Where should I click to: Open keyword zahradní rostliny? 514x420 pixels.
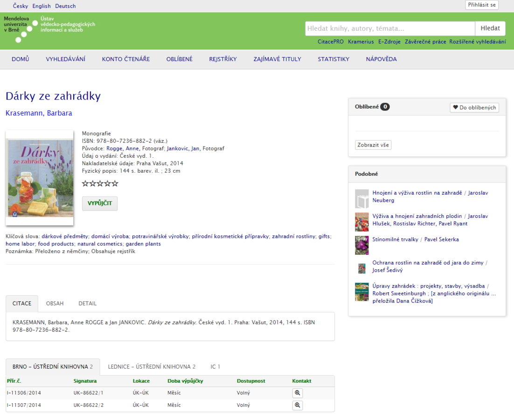click(x=294, y=237)
